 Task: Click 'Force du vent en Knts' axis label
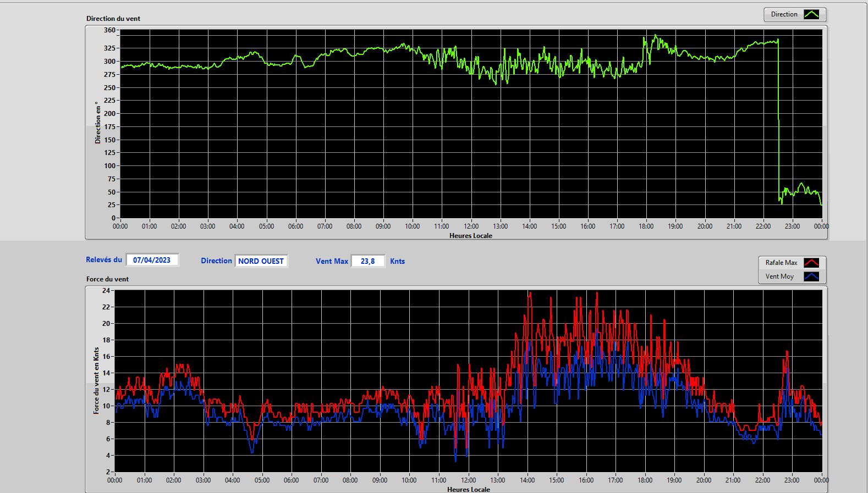[x=96, y=380]
